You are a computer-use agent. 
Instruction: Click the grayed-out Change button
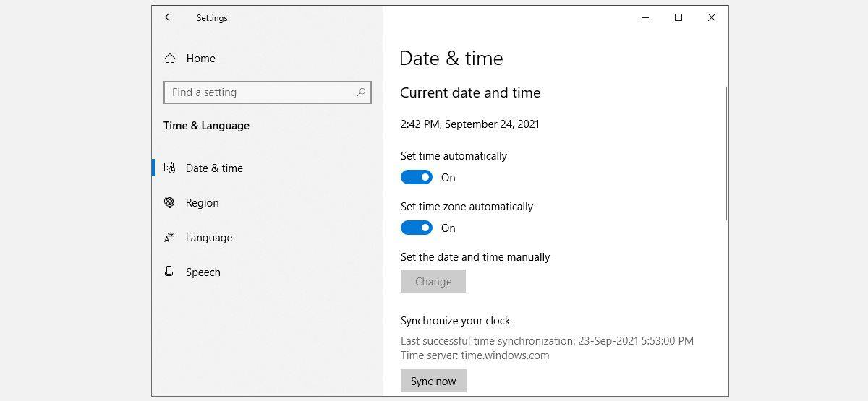[x=433, y=282]
